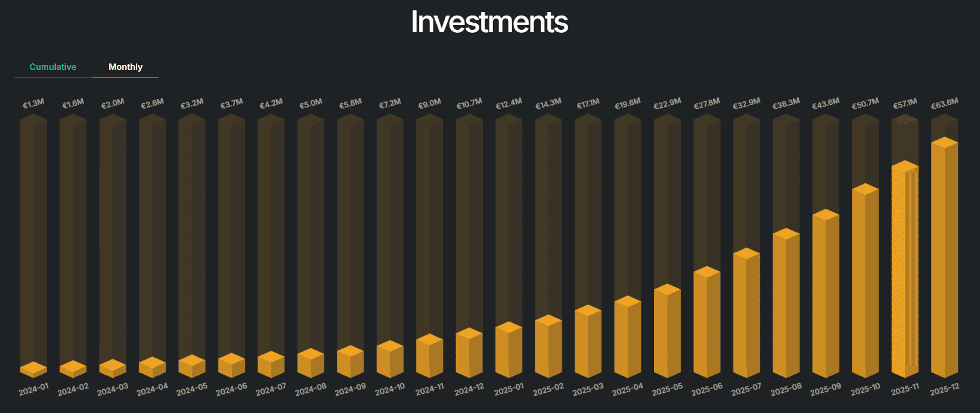Click the 2025-10 orange bar
Viewport: 980px width, 413px height.
865,281
